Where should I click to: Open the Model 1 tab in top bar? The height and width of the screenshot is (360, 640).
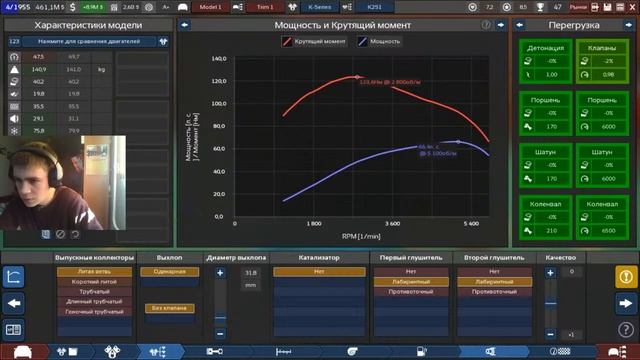click(x=210, y=7)
